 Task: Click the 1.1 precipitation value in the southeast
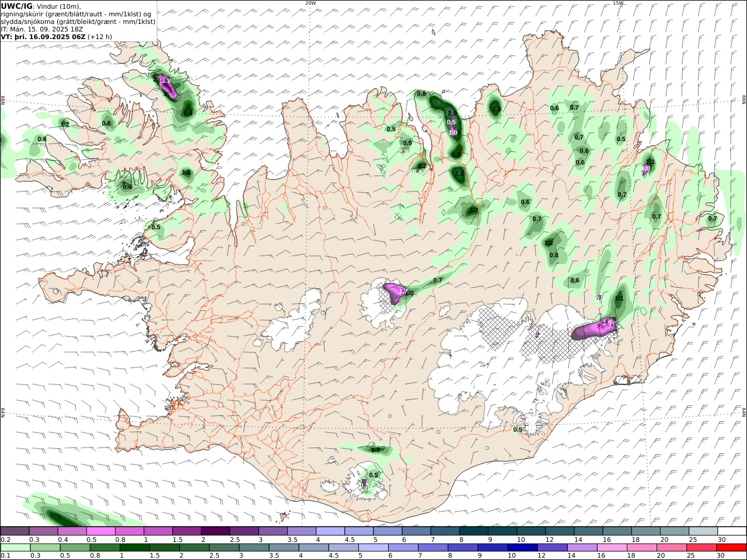tap(619, 299)
